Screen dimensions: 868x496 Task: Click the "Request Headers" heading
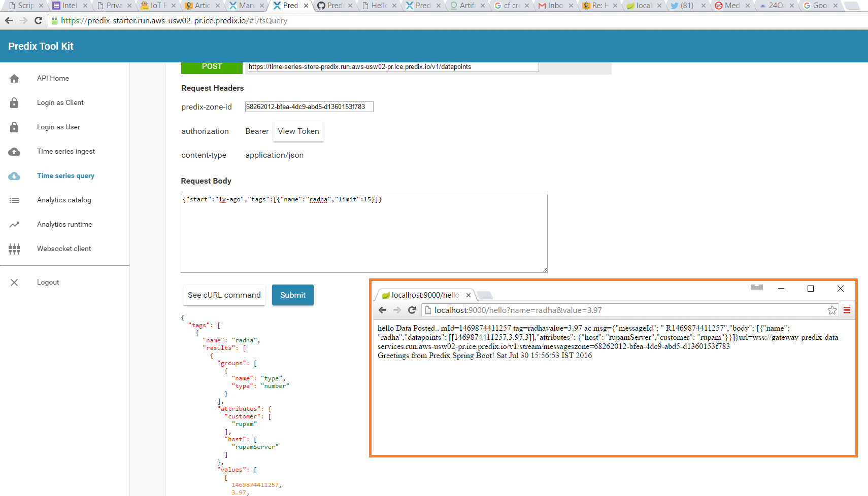(213, 88)
